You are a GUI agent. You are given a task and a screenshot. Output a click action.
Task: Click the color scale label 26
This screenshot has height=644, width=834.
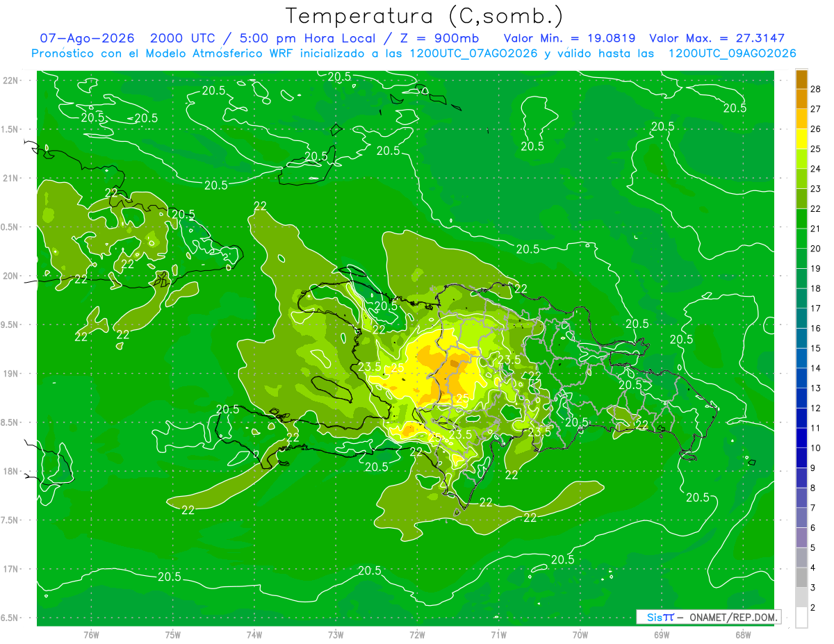point(816,129)
